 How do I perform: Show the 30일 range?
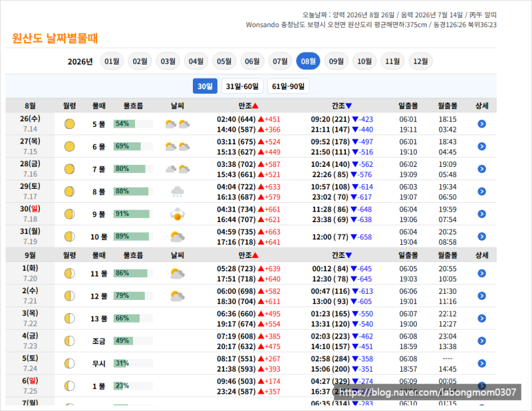click(x=205, y=86)
